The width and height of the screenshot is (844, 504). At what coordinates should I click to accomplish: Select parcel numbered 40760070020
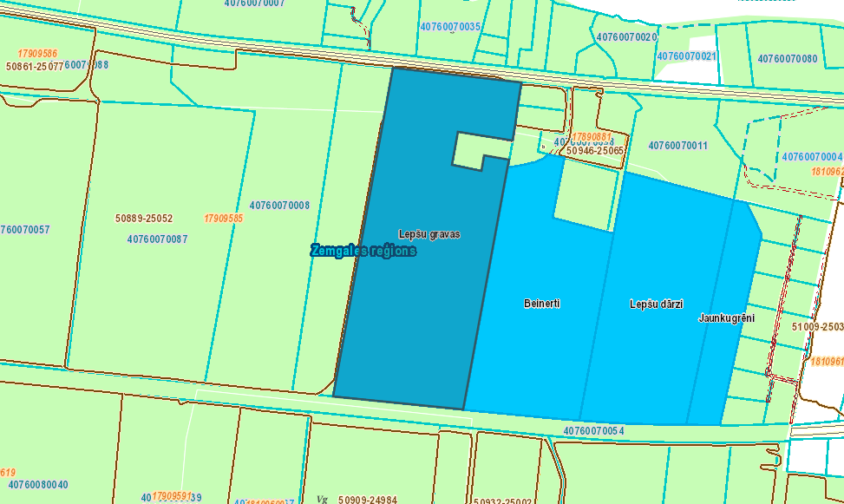pos(626,37)
